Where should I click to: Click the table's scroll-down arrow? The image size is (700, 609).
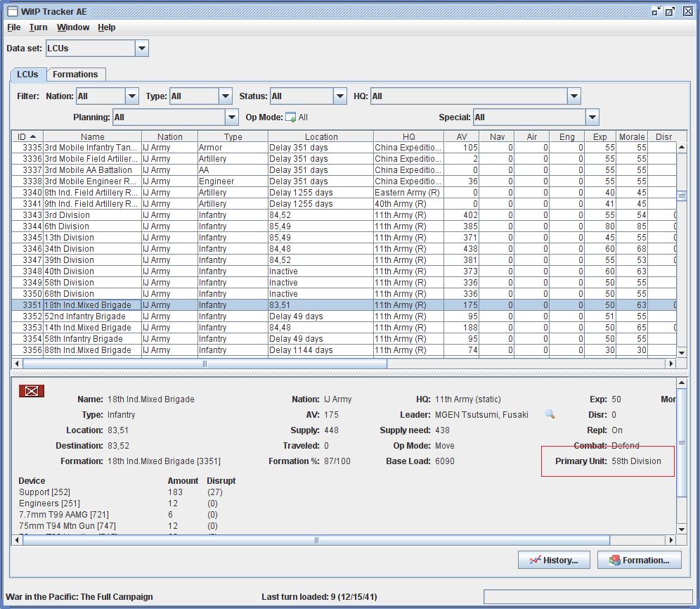(681, 352)
